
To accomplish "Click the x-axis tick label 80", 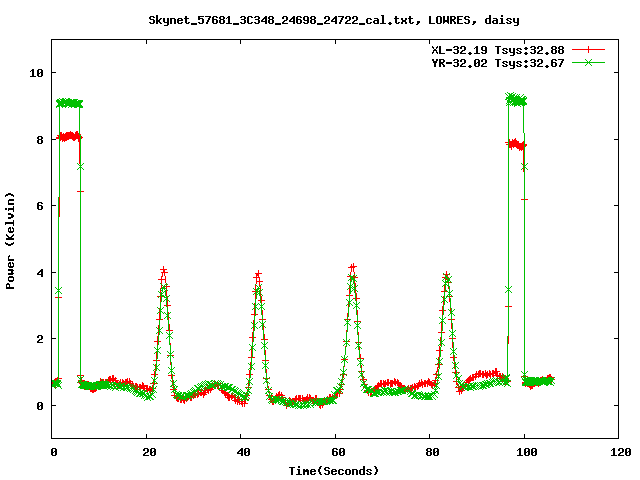I will tap(432, 452).
